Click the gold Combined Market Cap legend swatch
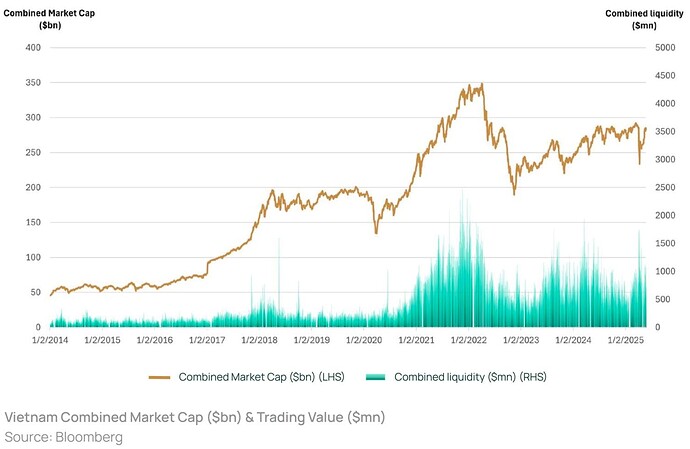The image size is (690, 449). pyautogui.click(x=160, y=378)
